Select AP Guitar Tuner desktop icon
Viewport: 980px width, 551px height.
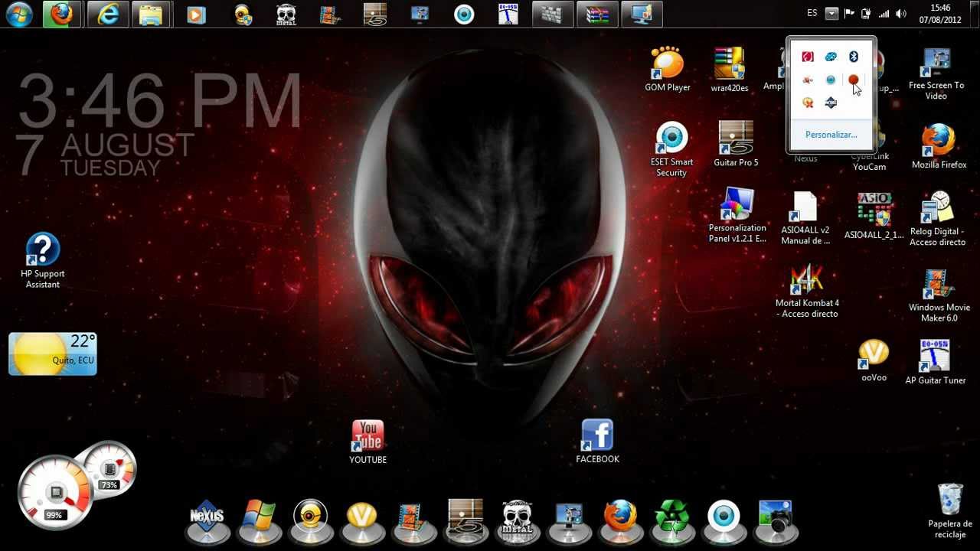click(936, 362)
